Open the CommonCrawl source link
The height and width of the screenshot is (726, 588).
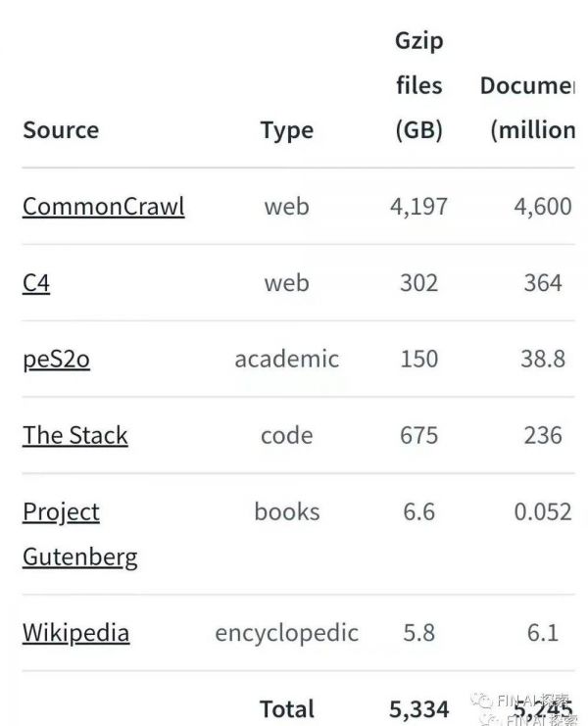coord(103,207)
